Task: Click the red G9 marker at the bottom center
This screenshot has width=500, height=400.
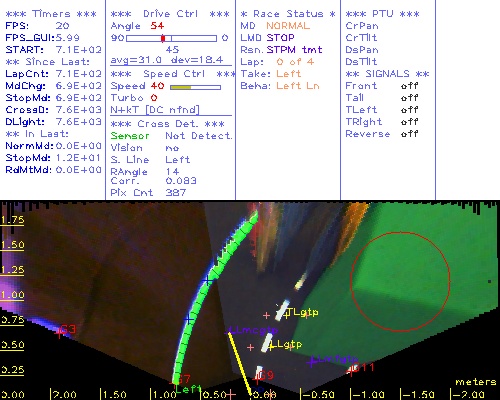Action: [265, 376]
